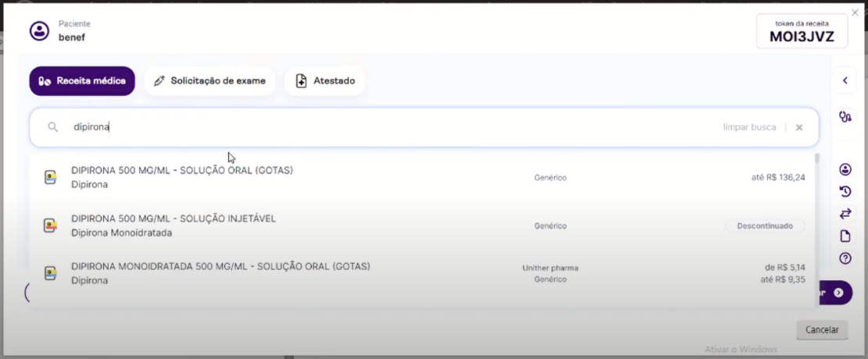The image size is (868, 359).
Task: Click the swap arrows sidebar icon
Action: coord(845,214)
